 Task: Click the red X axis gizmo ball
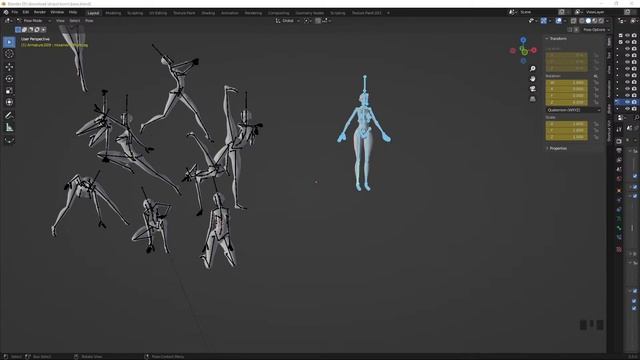click(x=533, y=50)
